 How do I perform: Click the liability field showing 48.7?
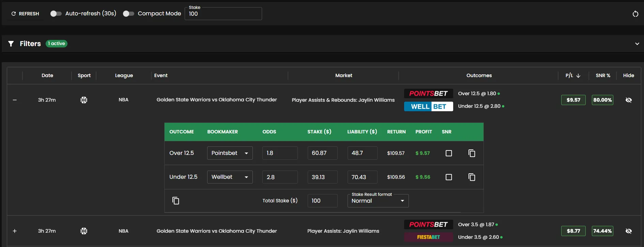click(x=363, y=153)
